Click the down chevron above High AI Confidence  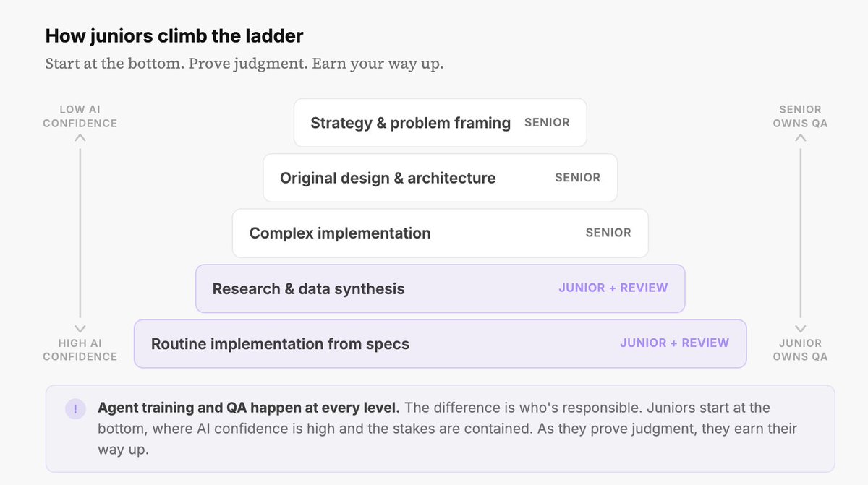80,328
